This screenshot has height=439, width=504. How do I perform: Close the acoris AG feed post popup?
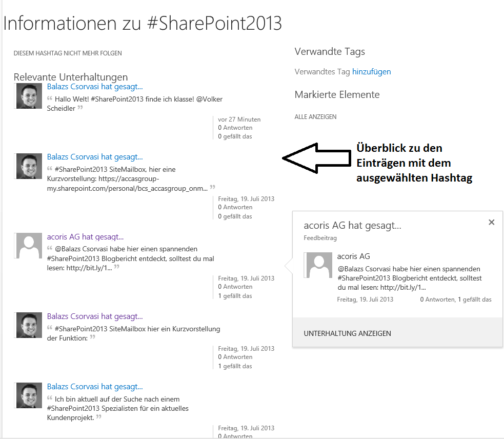click(491, 222)
